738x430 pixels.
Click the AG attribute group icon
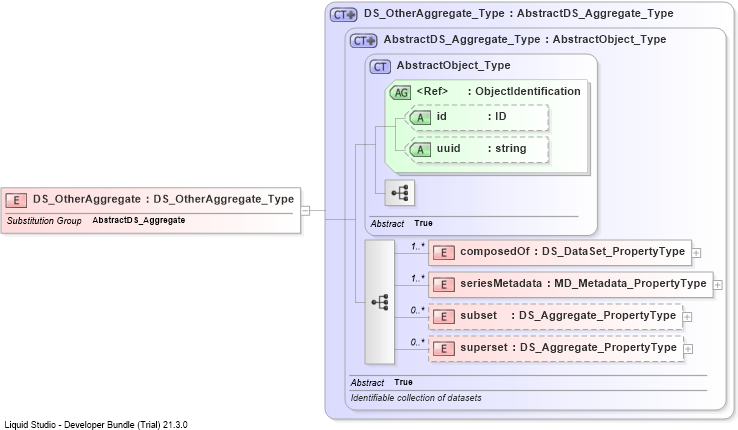click(x=401, y=93)
